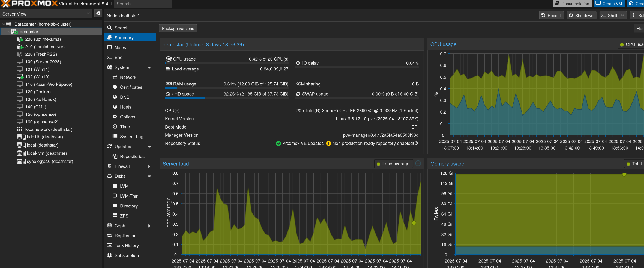
Task: Click the Non production-ready repository warning icon
Action: (x=329, y=143)
